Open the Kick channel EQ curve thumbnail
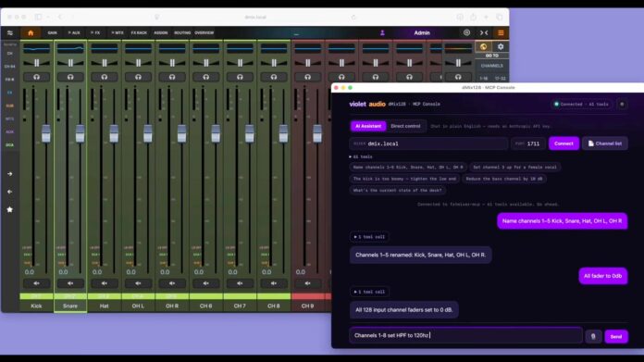This screenshot has height=362, width=644. click(x=37, y=48)
